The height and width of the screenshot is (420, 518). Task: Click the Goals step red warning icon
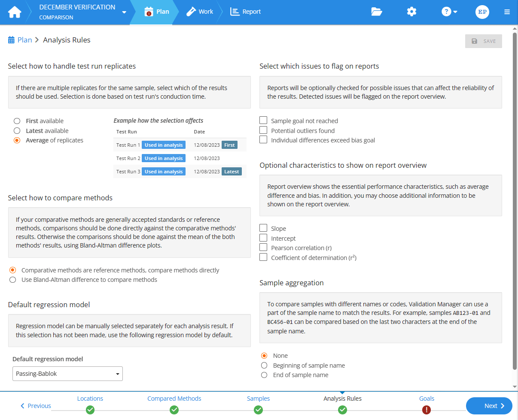[427, 410]
